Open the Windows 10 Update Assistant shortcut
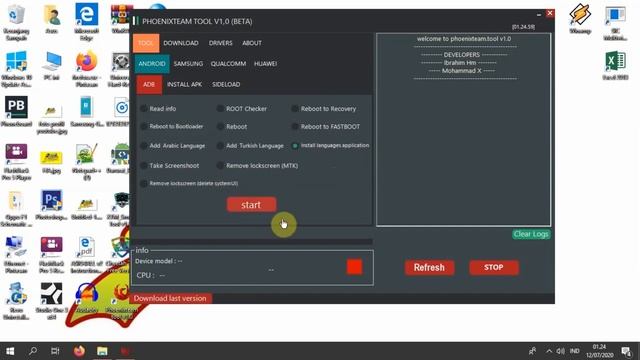Screen dimensions: 640x360 [x=16, y=69]
